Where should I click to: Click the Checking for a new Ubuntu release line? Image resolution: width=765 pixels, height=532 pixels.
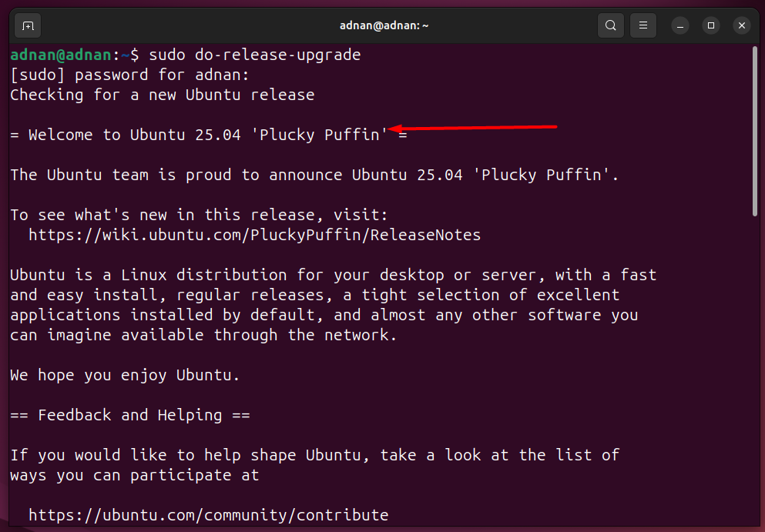[x=162, y=95]
